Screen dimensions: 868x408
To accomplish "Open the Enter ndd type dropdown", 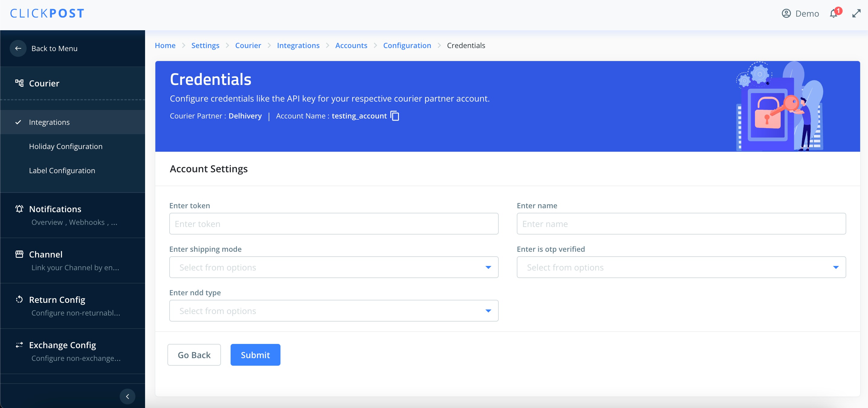I will [334, 311].
